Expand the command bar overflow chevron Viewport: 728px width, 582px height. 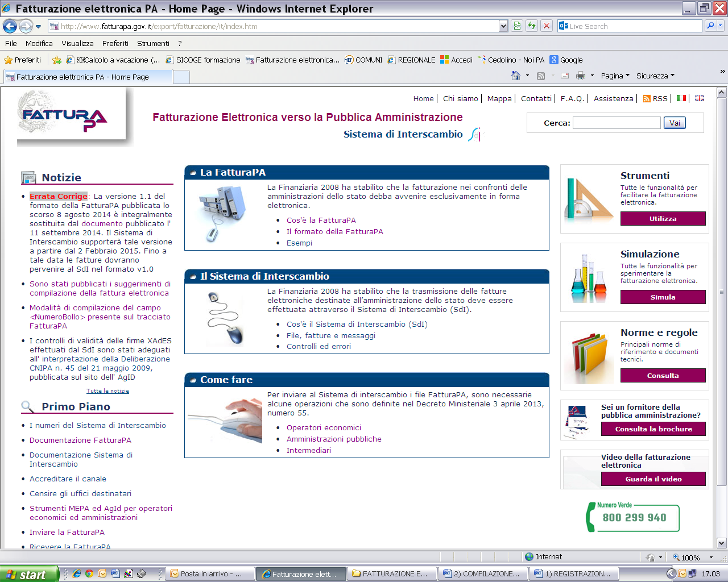[x=722, y=72]
